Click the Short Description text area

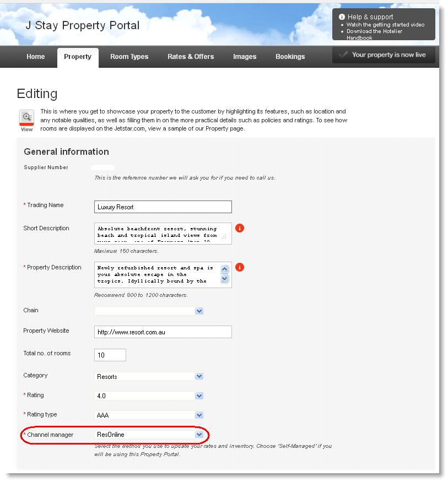(x=163, y=234)
